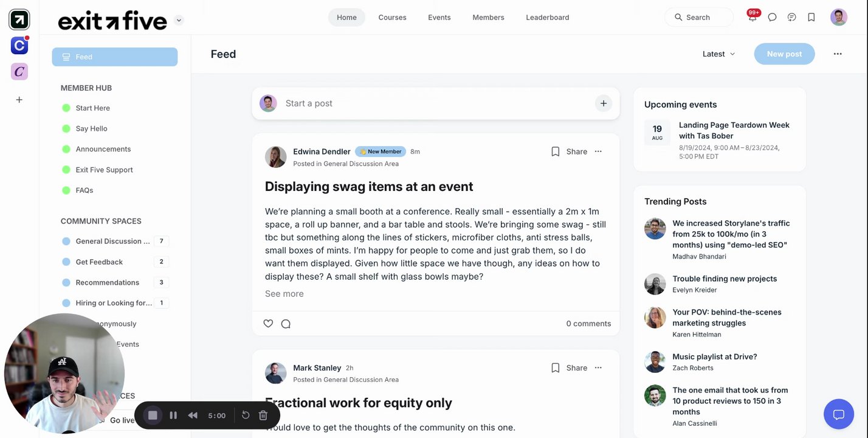Click the comment icon on Edwina's post
Image resolution: width=868 pixels, height=438 pixels.
tap(286, 324)
